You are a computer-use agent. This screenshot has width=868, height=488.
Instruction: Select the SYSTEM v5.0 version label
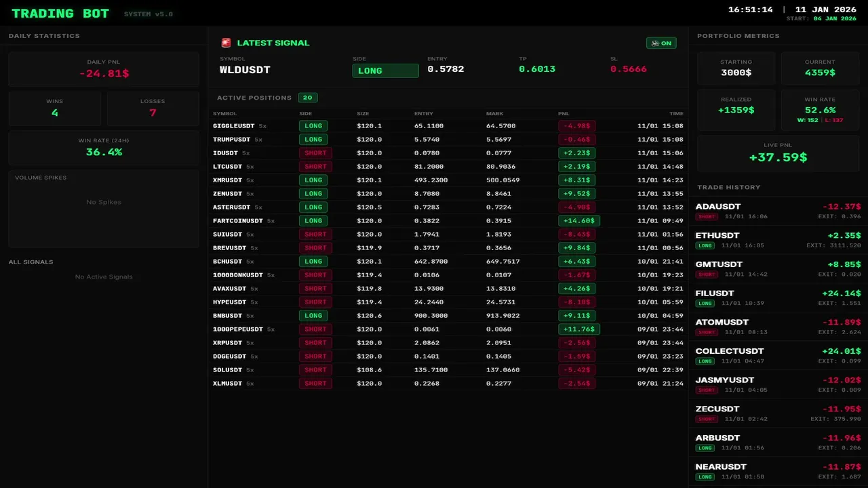click(148, 14)
